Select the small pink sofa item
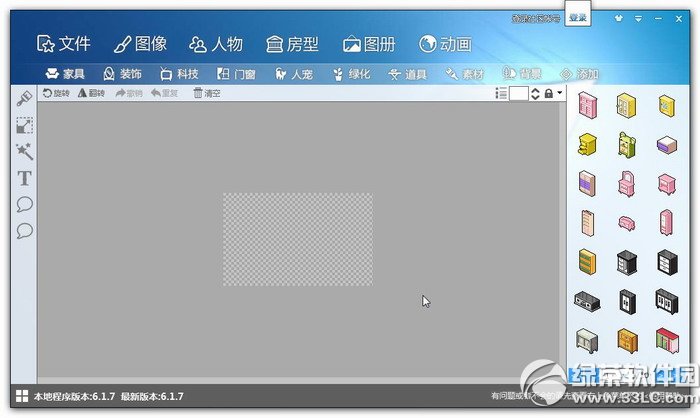Screen dimensions: 700x418 click(x=627, y=223)
